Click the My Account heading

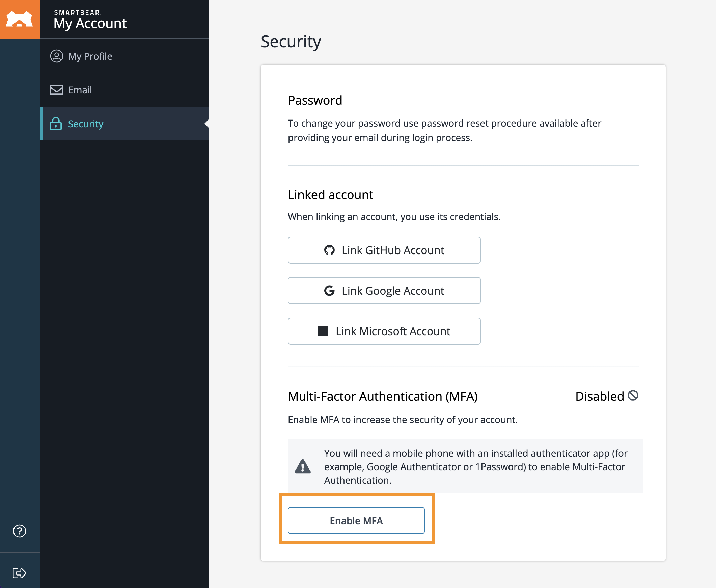click(x=90, y=23)
